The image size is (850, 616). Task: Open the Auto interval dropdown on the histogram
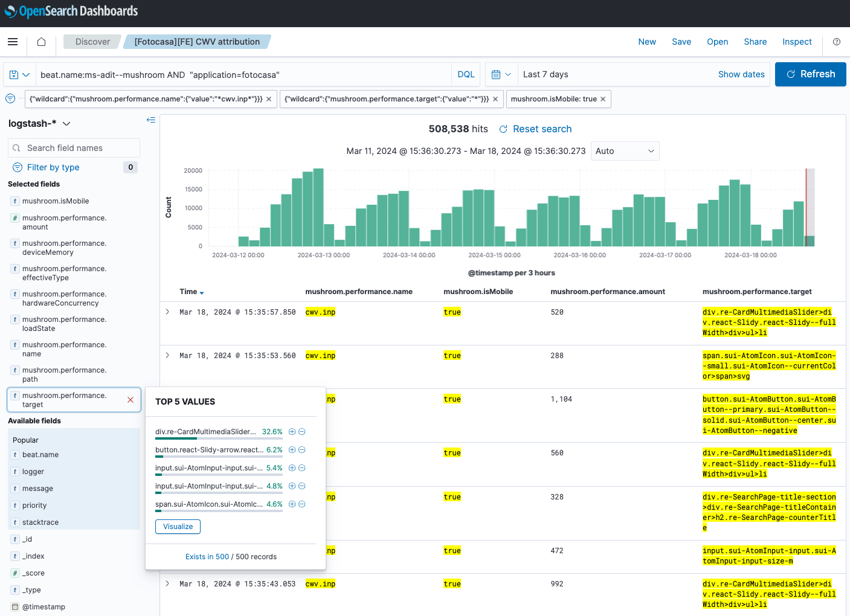pyautogui.click(x=625, y=151)
